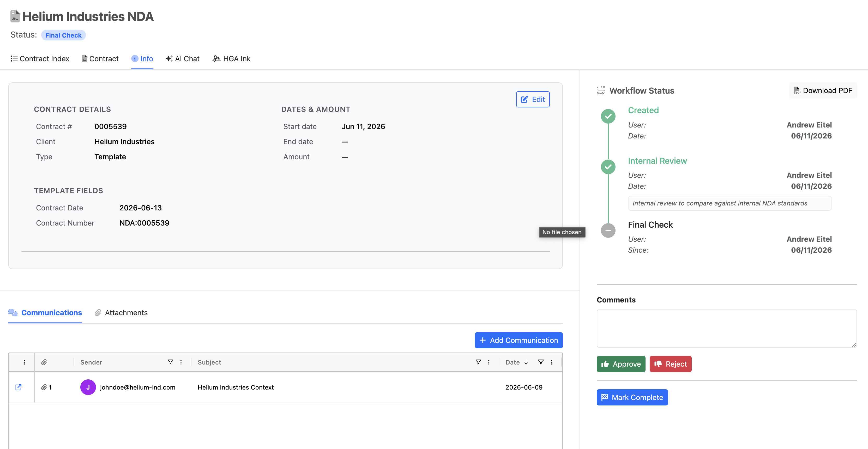868x449 pixels.
Task: Click the johndoe@helium-ind.com sender email
Action: pos(137,387)
